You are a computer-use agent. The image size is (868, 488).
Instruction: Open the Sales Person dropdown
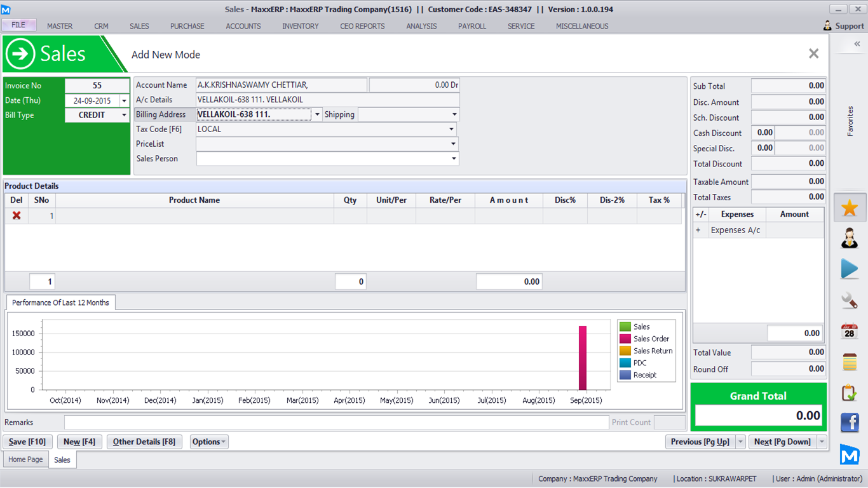click(x=454, y=159)
